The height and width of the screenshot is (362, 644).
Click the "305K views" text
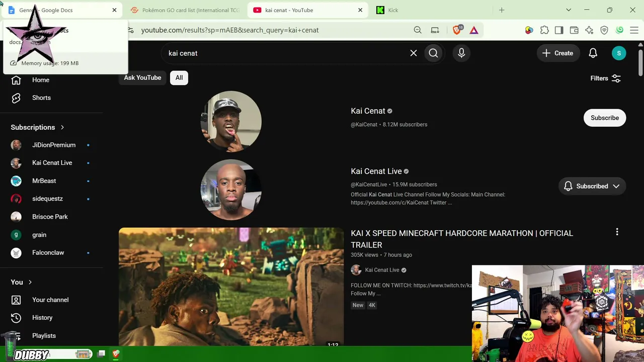click(364, 255)
